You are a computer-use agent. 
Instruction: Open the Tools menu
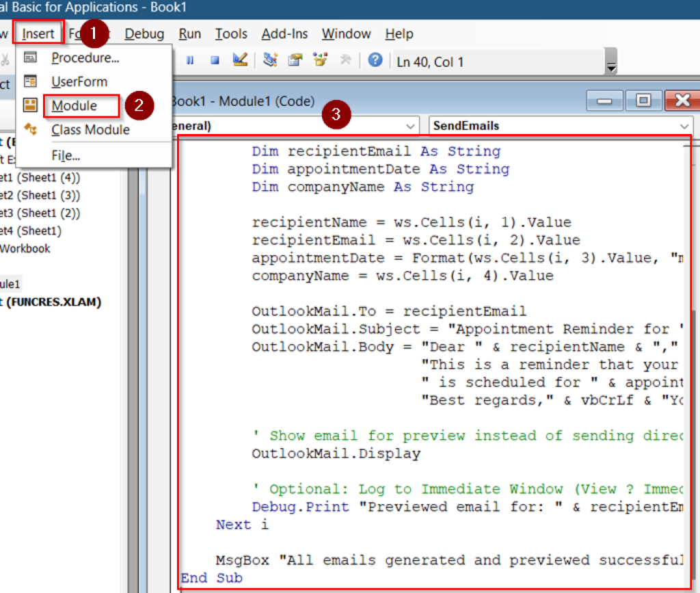coord(231,34)
